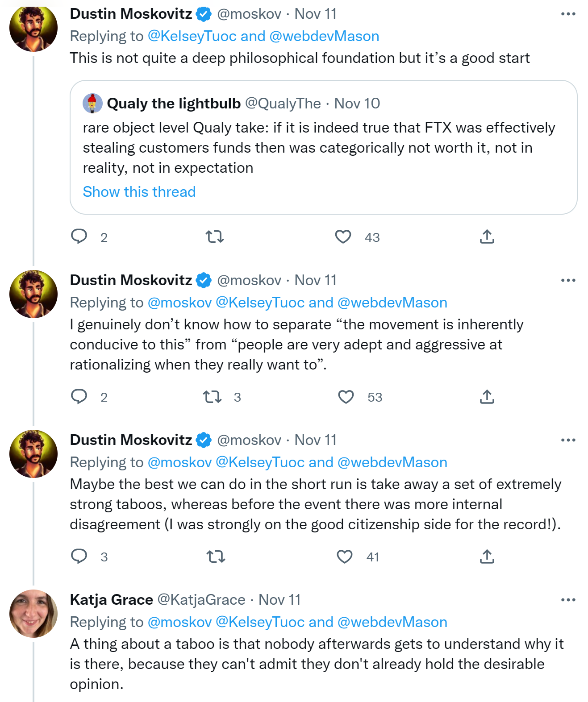Like the tweet with 43 likes
The height and width of the screenshot is (702, 588).
click(343, 237)
